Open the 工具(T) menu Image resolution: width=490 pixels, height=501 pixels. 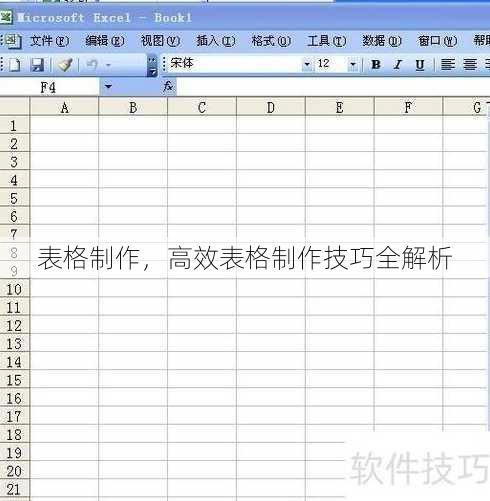(327, 41)
